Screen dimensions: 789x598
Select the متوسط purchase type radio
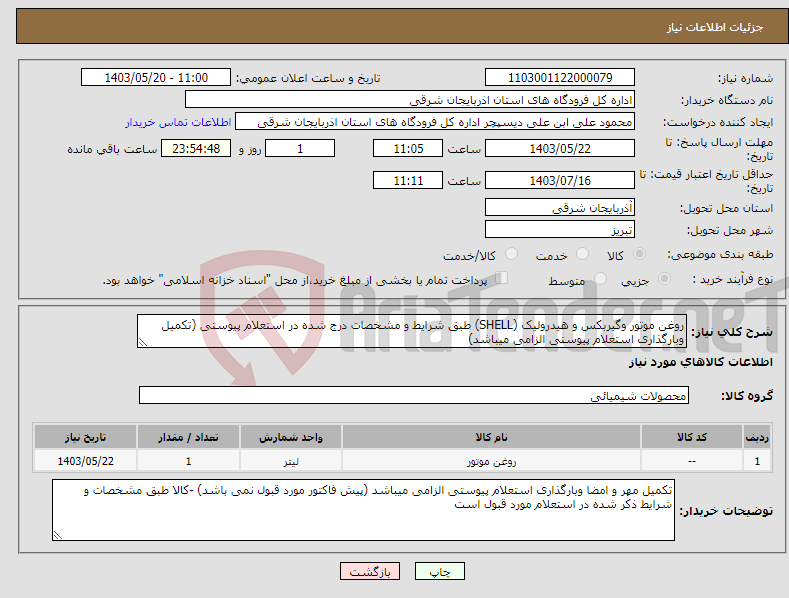click(600, 278)
